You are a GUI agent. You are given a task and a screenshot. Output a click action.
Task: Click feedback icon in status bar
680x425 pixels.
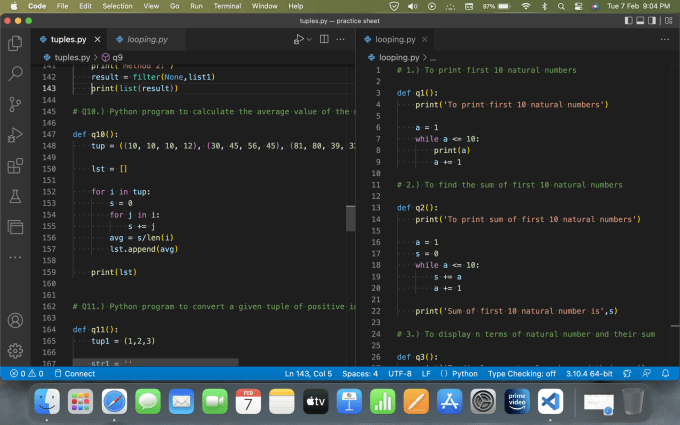(x=647, y=373)
